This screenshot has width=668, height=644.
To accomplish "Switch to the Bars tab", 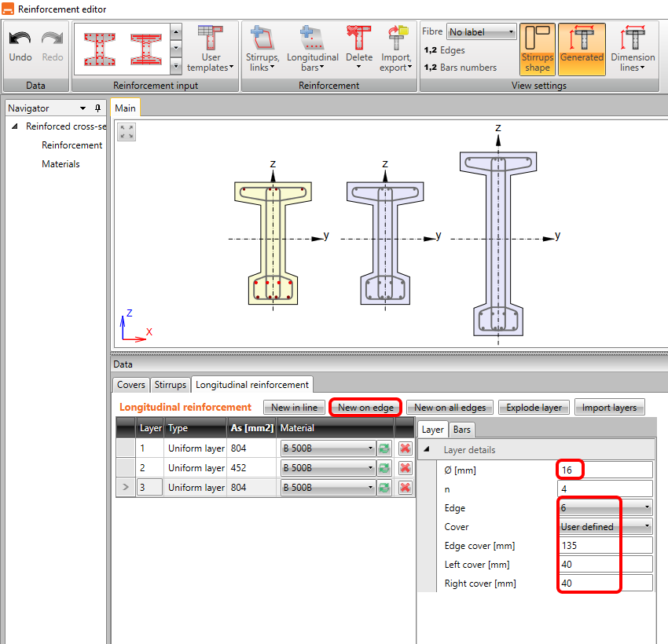I will 461,430.
